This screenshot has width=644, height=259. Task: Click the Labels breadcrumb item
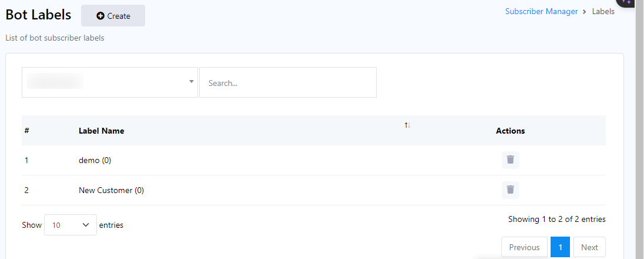[x=603, y=11]
